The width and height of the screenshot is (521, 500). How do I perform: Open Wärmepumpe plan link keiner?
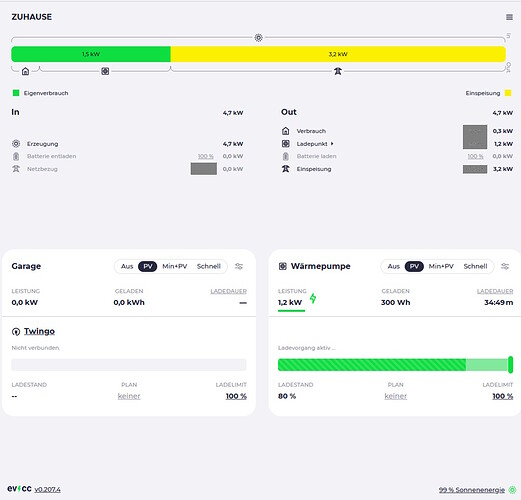[x=396, y=396]
